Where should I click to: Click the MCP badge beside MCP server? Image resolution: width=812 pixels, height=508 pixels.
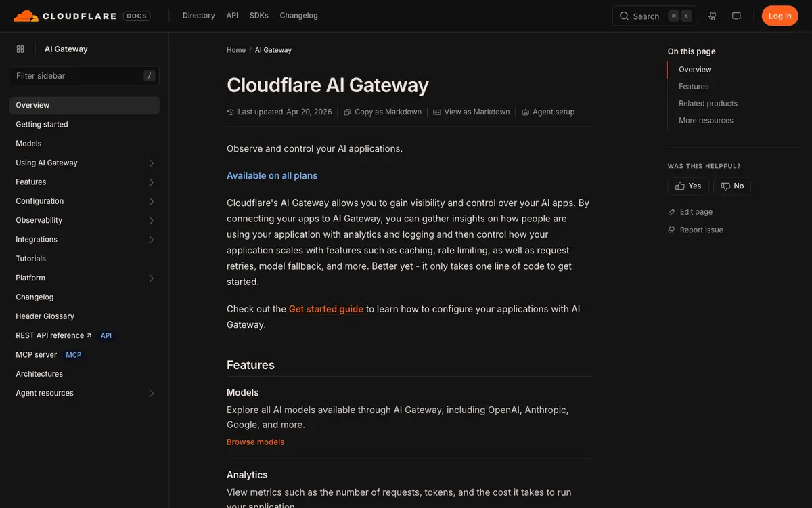click(x=74, y=355)
